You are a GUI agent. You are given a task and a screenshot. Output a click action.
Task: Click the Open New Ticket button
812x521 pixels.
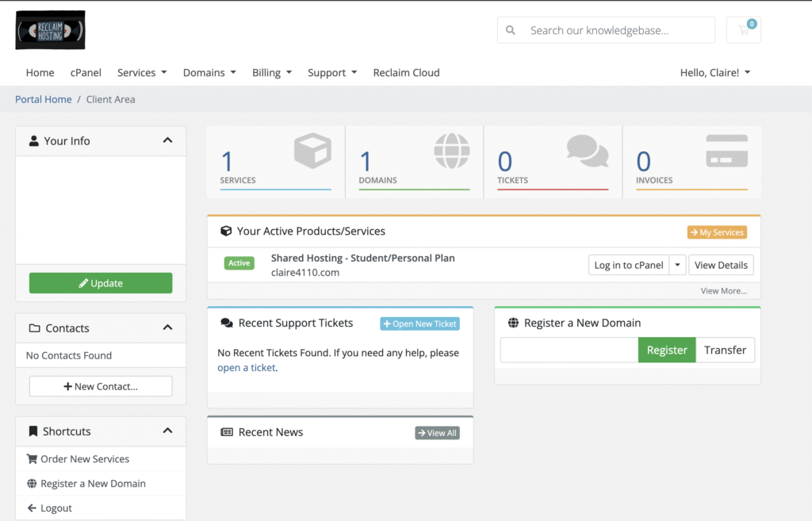[420, 324]
